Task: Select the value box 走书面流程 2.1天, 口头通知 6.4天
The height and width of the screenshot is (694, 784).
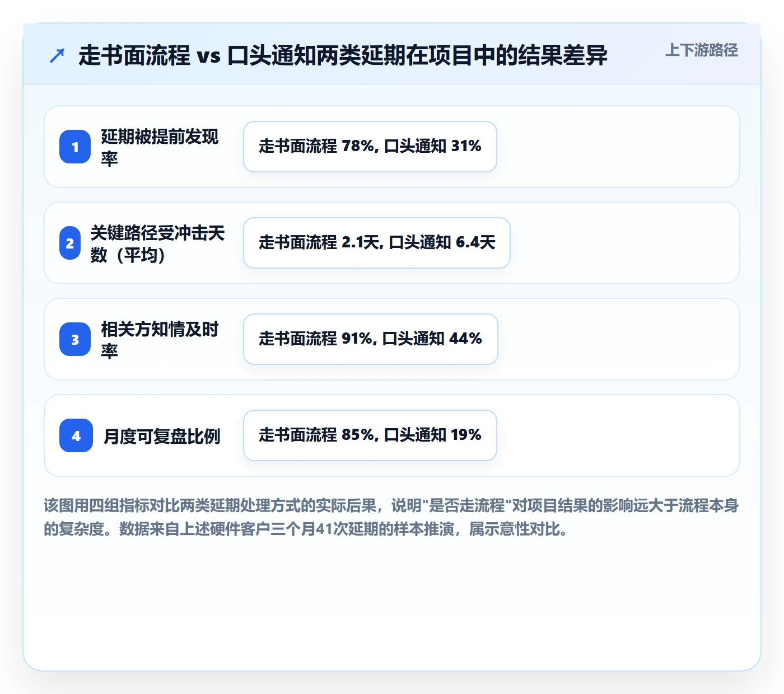Action: pos(377,243)
